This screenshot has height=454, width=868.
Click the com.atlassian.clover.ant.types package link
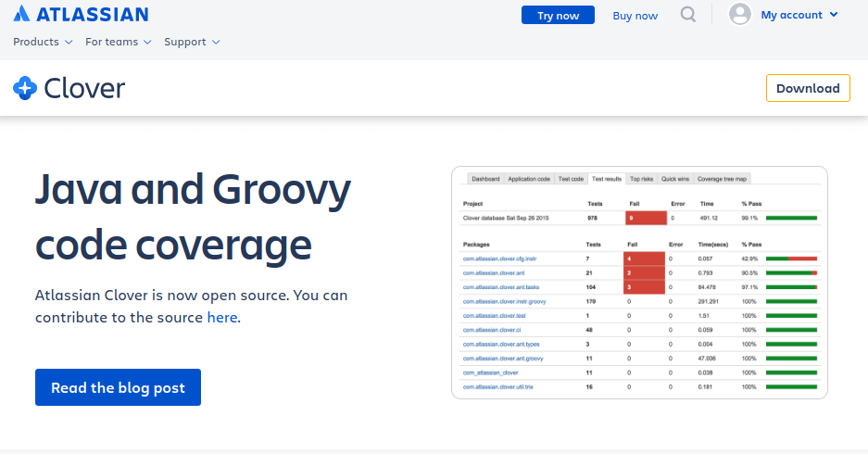(x=501, y=344)
